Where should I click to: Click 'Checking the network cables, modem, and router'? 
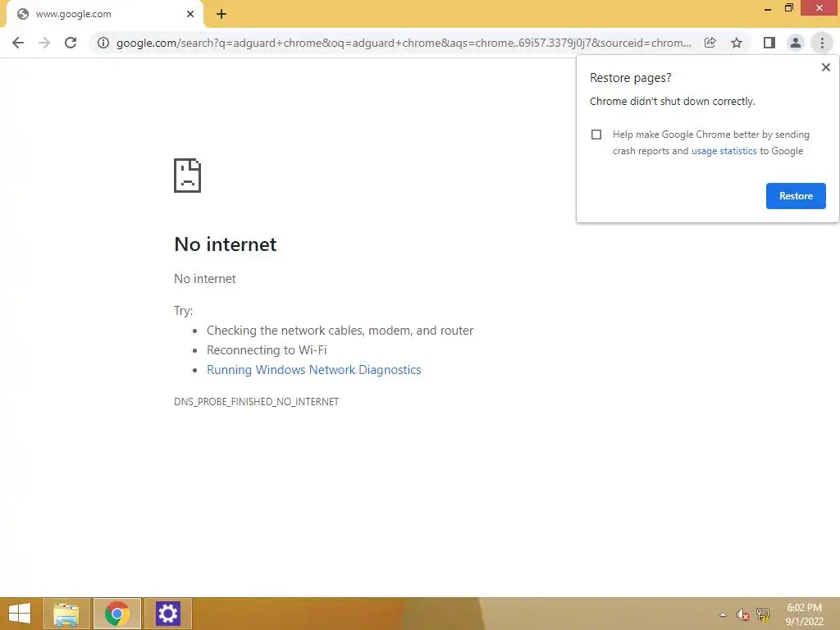pyautogui.click(x=340, y=331)
